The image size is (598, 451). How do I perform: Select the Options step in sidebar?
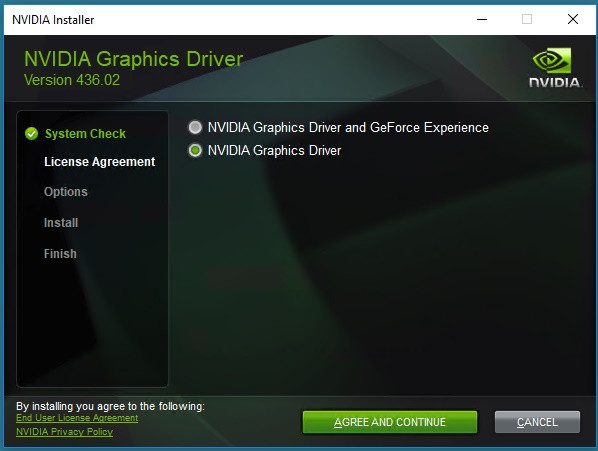(66, 192)
